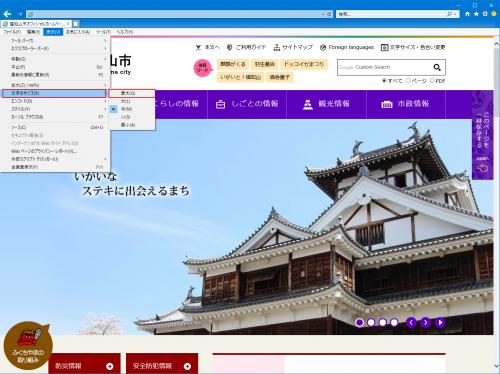Go back with the browser back arrow

tap(7, 14)
